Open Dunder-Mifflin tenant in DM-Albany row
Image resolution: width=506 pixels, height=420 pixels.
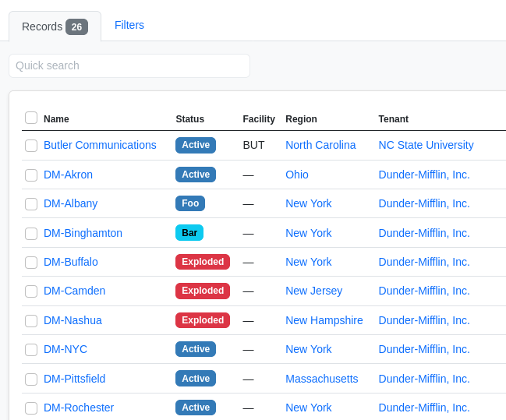[x=424, y=203]
